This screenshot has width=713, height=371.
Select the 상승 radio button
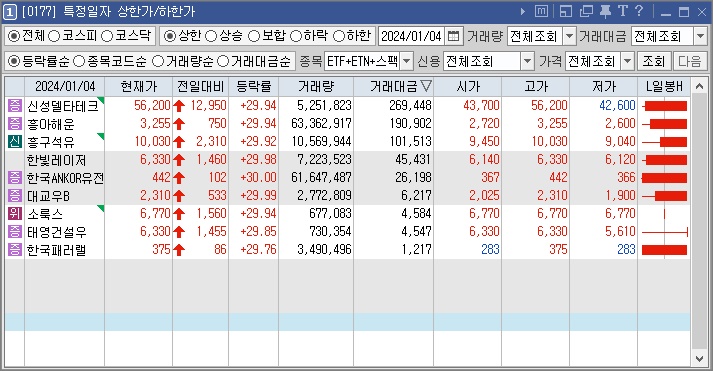(211, 36)
